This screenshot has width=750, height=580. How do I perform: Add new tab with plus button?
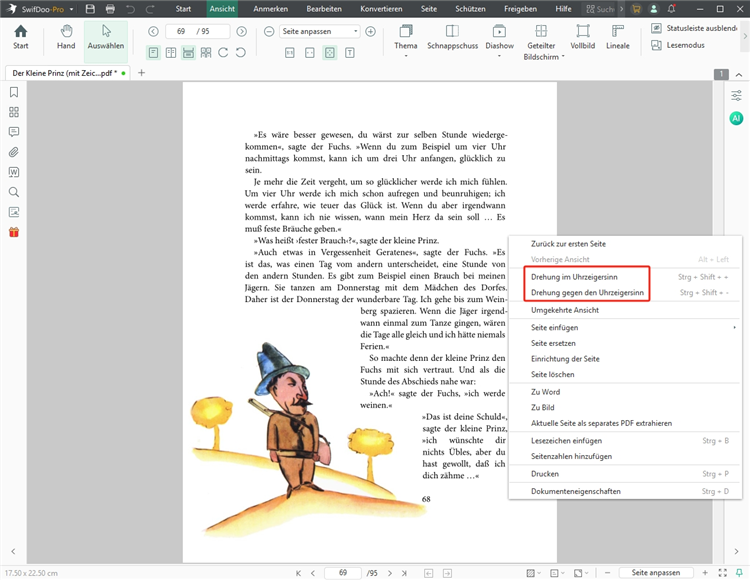click(141, 73)
